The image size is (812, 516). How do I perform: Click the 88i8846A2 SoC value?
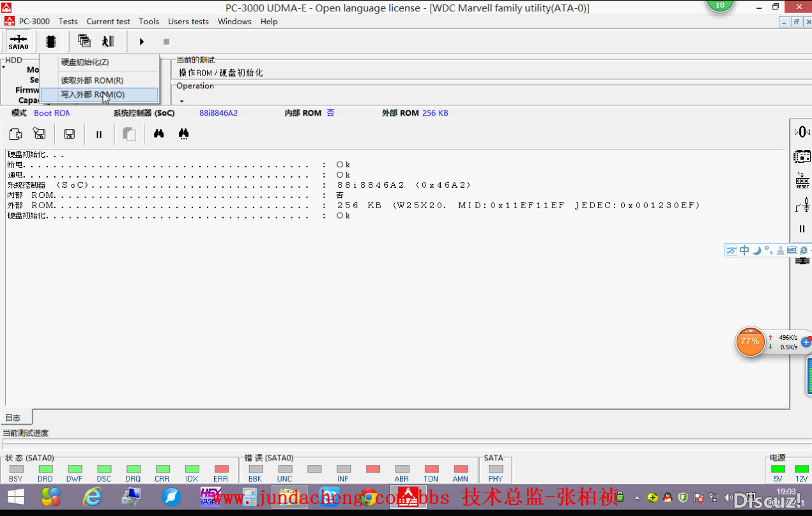[x=218, y=113]
